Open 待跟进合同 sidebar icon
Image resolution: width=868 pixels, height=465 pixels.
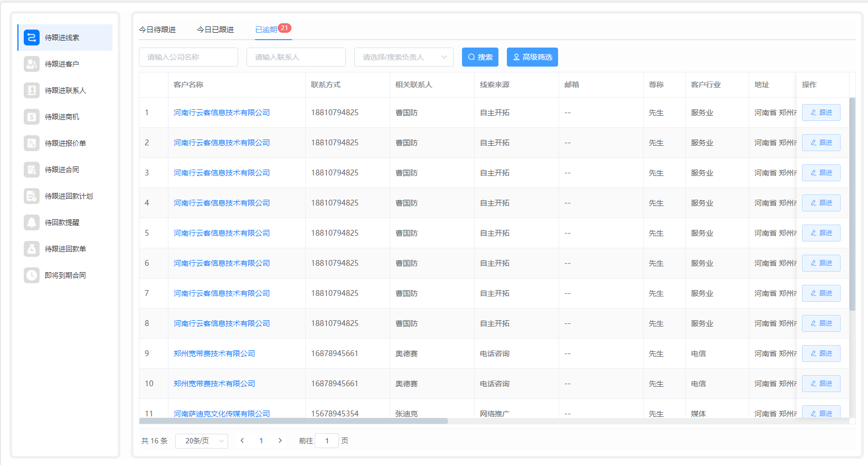click(32, 170)
